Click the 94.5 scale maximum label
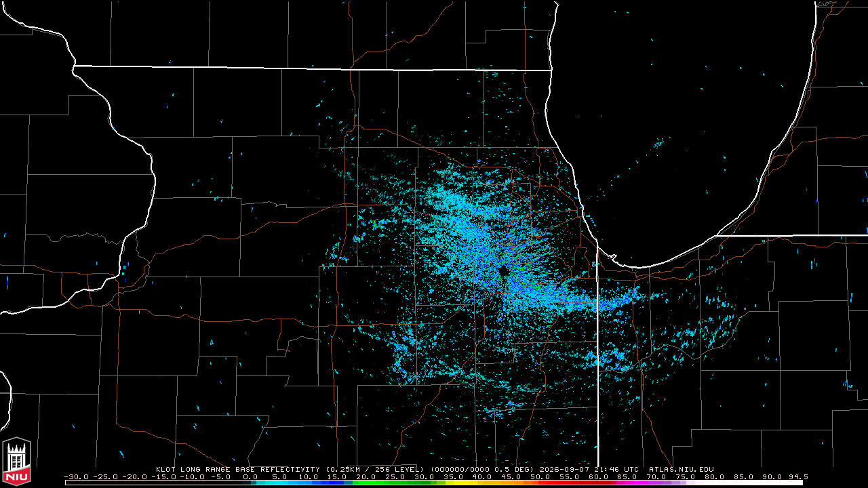 [x=798, y=477]
